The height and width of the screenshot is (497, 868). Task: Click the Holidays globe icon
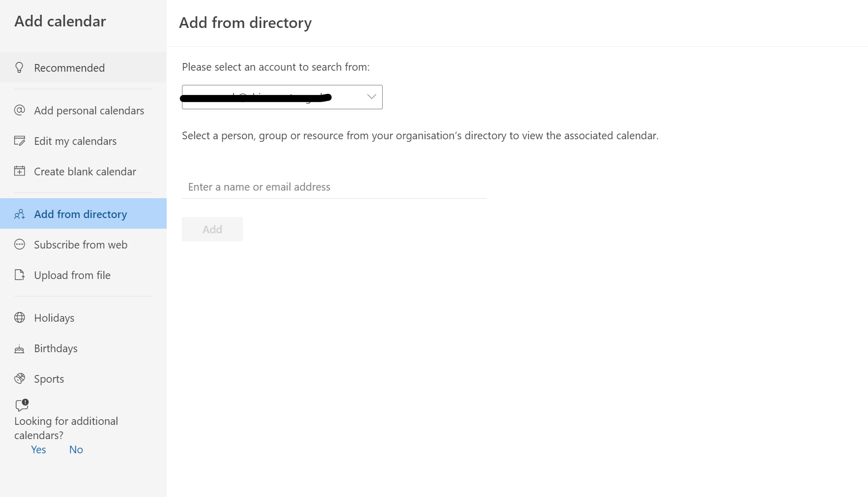coord(19,318)
